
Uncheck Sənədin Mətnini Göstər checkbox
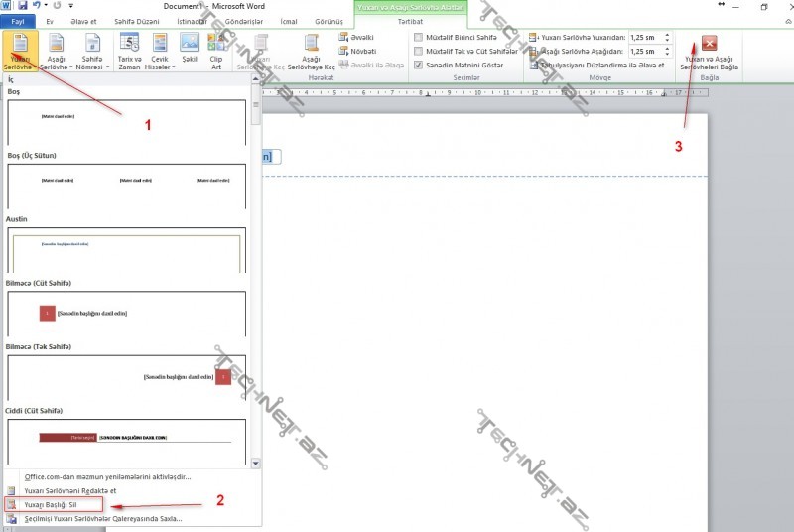418,65
